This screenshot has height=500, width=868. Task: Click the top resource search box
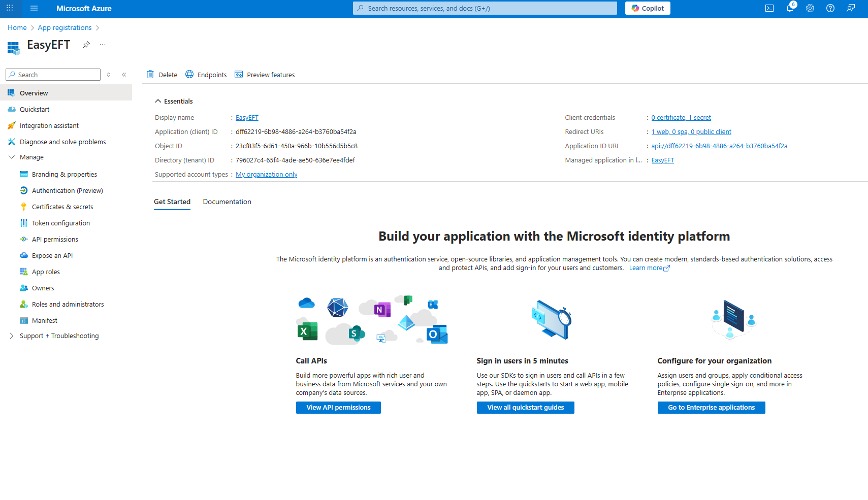point(485,8)
